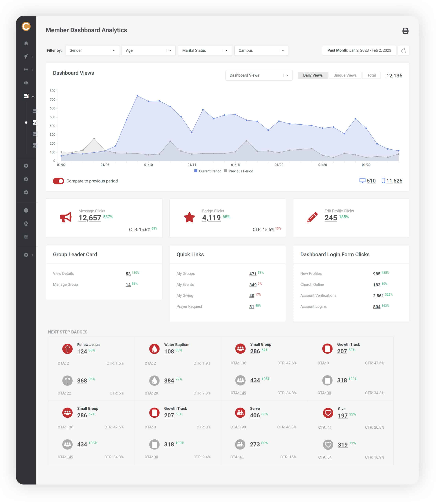The image size is (436, 504).
Task: Click the refresh date range icon
Action: click(x=403, y=51)
